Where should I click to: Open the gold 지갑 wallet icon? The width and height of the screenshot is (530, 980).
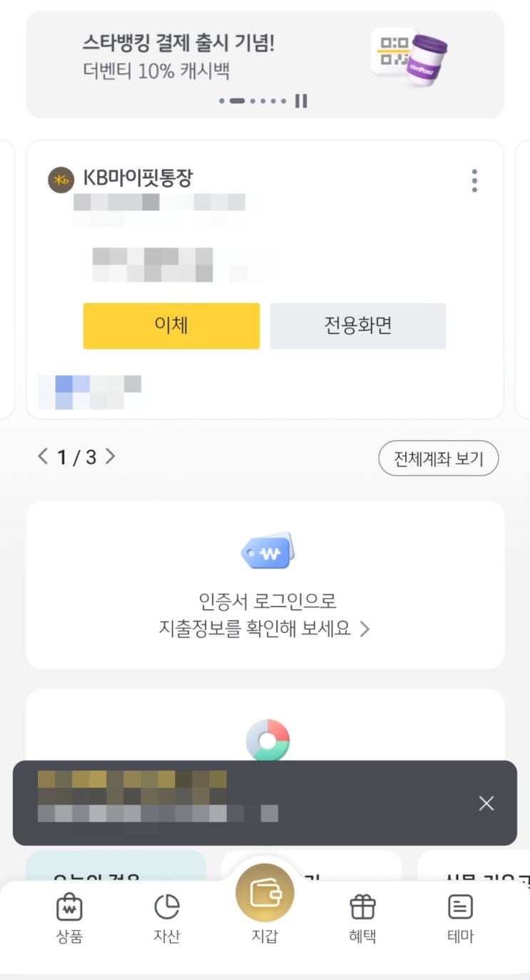click(x=265, y=894)
